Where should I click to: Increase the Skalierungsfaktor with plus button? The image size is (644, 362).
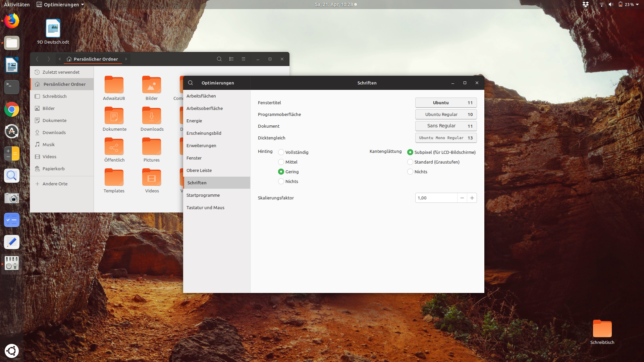472,198
